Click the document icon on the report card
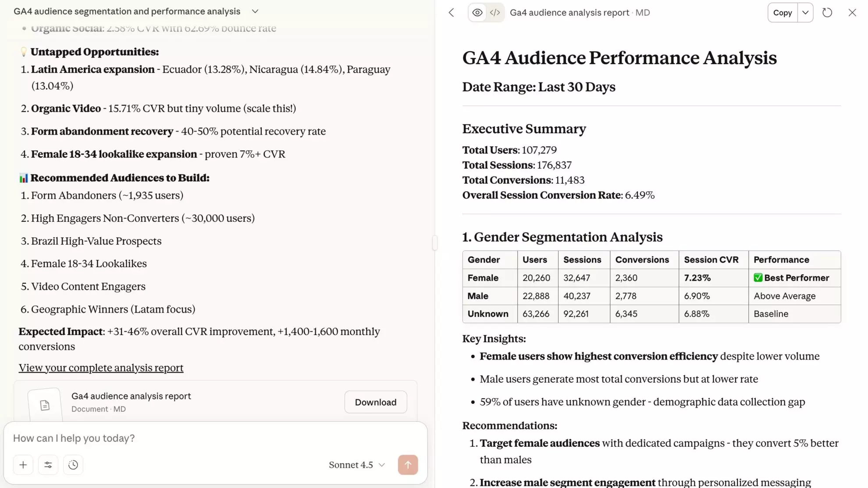 click(44, 404)
